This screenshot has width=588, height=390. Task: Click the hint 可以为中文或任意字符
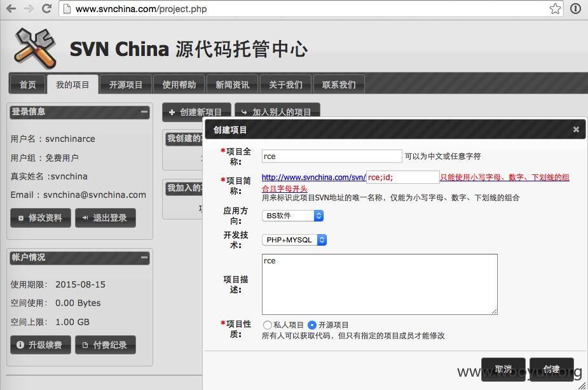(442, 156)
